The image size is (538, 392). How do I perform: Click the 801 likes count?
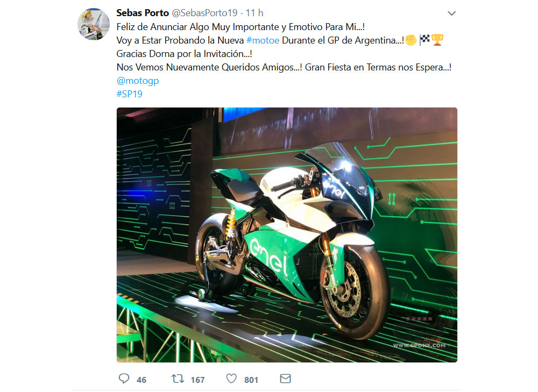tap(251, 380)
